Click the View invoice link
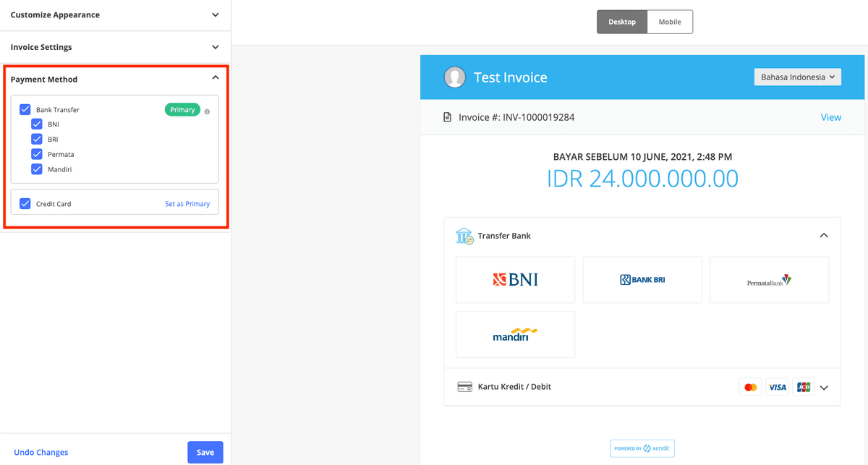Image resolution: width=868 pixels, height=465 pixels. [831, 117]
